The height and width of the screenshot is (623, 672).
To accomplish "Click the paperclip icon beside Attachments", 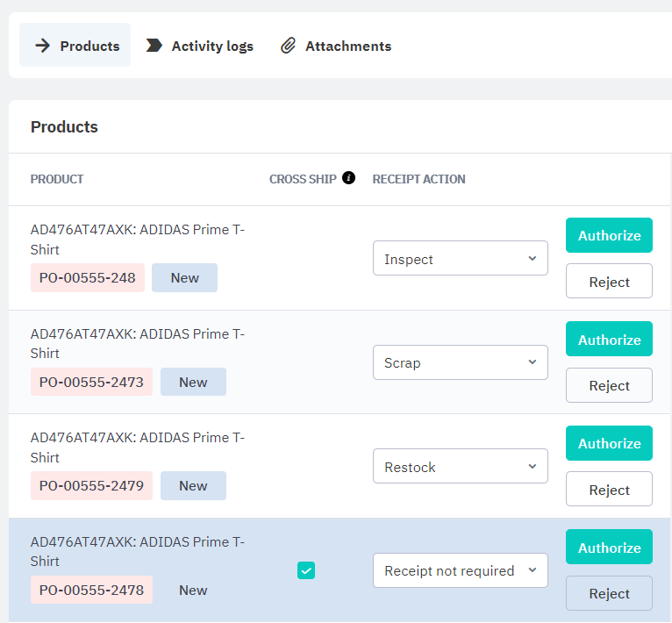I will 288,46.
